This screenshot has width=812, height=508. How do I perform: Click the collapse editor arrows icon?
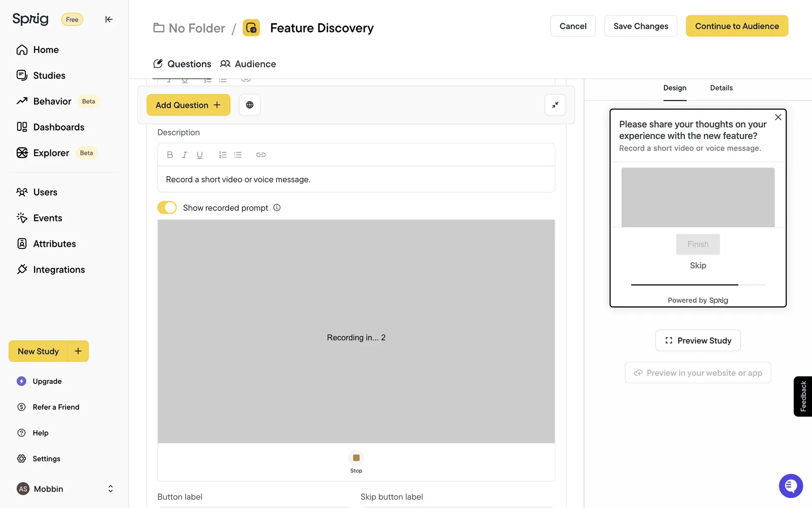555,105
